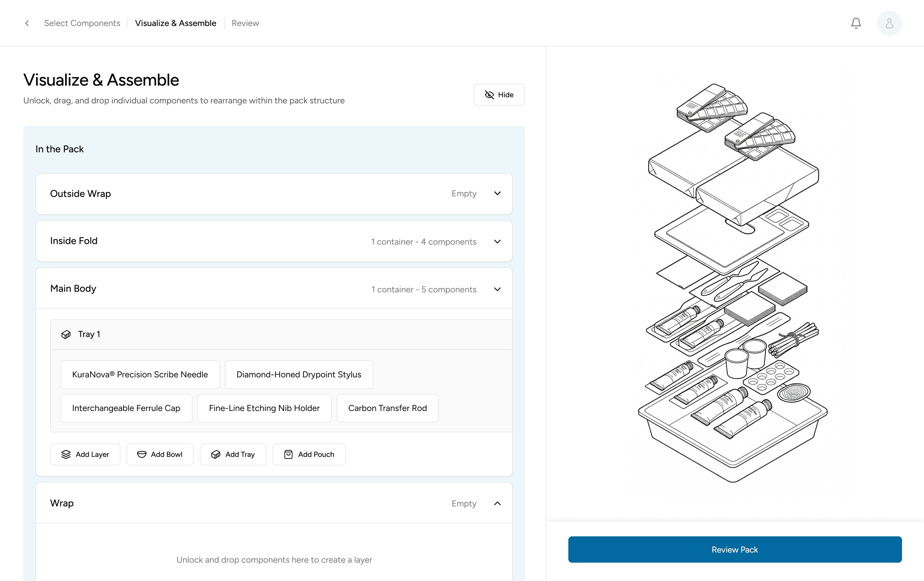Click the Add Tray cube icon
Image resolution: width=924 pixels, height=581 pixels.
216,454
